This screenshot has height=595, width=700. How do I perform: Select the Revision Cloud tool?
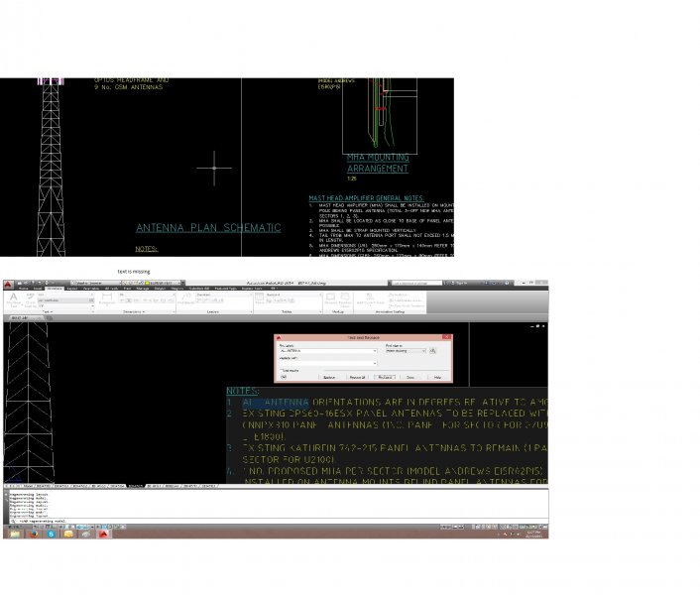point(345,299)
